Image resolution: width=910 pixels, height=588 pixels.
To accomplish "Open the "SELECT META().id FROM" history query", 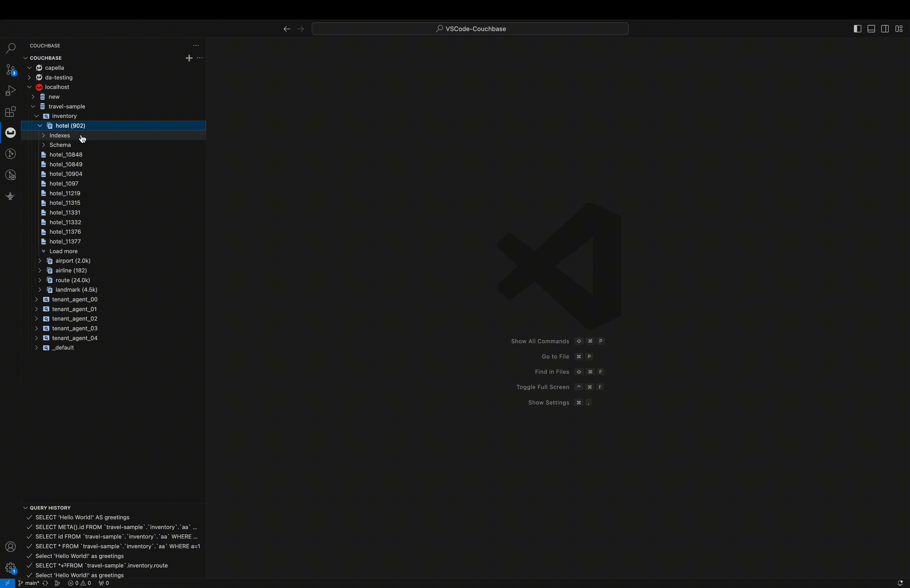I will 113,527.
